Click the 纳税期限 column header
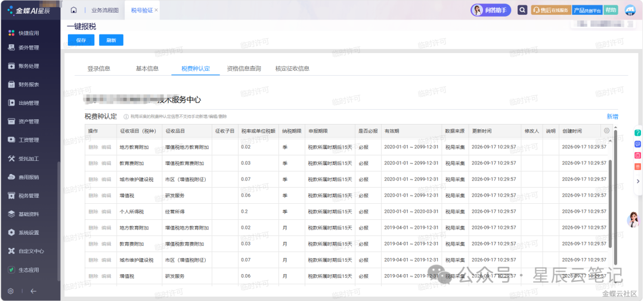 292,131
